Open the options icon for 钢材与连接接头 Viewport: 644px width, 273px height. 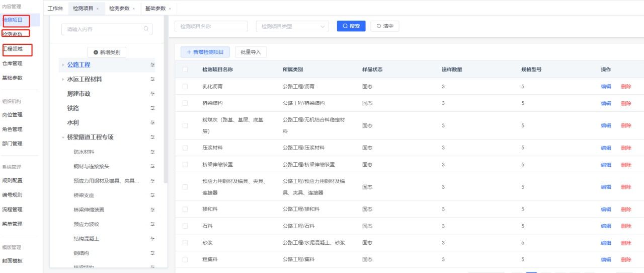click(x=152, y=166)
